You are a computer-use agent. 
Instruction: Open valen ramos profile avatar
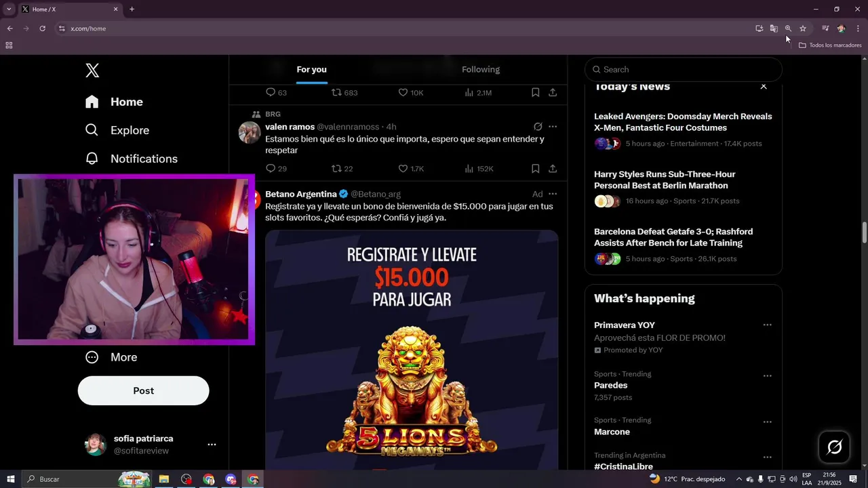tap(250, 132)
